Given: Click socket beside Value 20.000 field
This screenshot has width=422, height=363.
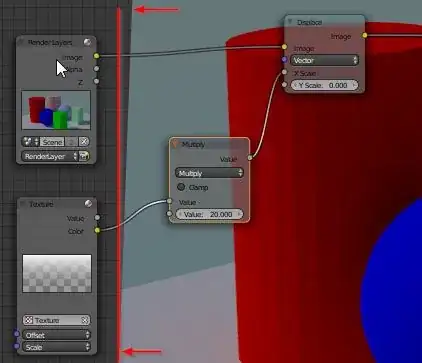Looking at the screenshot, I should [x=170, y=214].
